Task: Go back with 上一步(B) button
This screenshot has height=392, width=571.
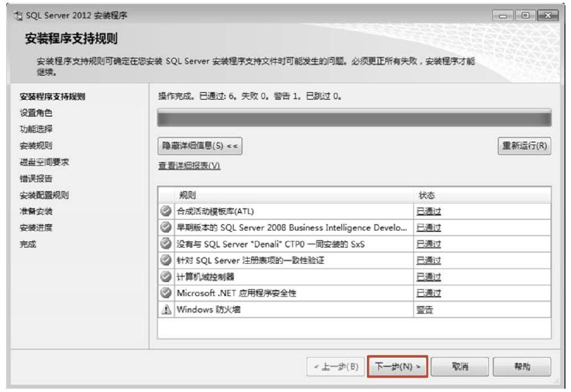Action: point(336,366)
